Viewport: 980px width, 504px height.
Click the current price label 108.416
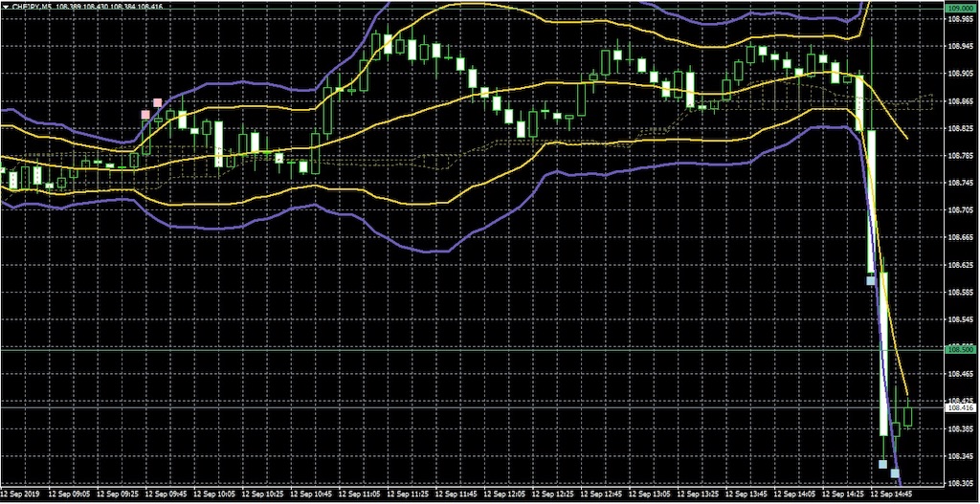(x=963, y=407)
